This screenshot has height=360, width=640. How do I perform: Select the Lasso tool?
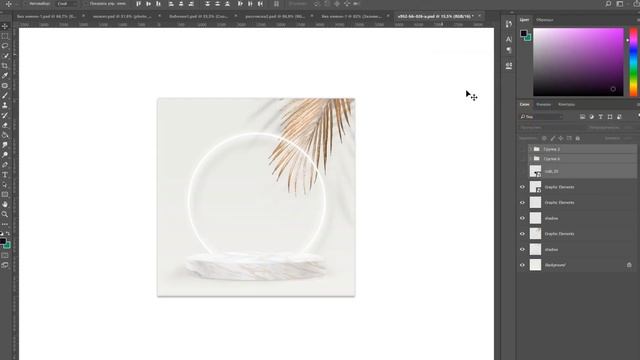click(x=5, y=46)
